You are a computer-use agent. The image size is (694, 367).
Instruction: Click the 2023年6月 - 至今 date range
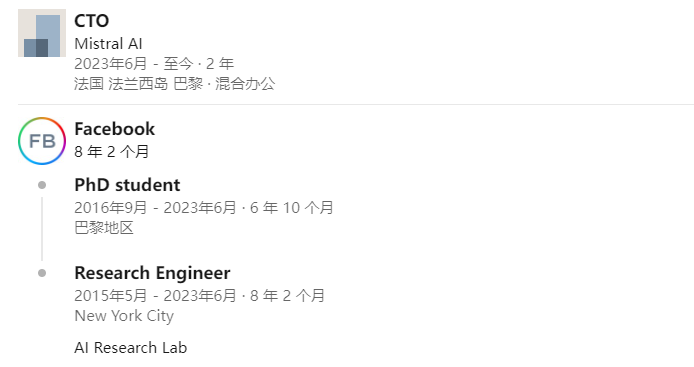click(134, 64)
